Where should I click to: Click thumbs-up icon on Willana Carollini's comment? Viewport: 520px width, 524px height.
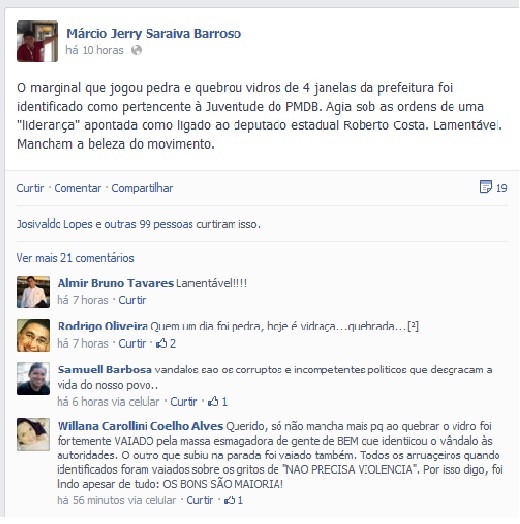(x=229, y=500)
